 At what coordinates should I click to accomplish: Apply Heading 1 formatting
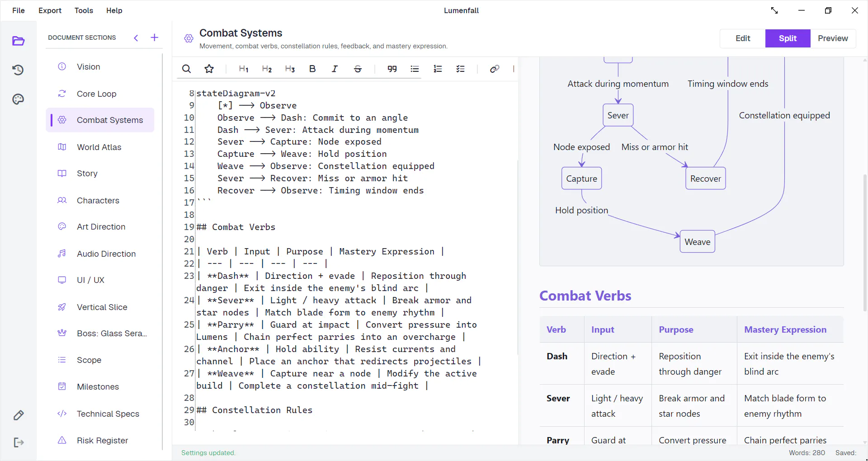tap(244, 69)
